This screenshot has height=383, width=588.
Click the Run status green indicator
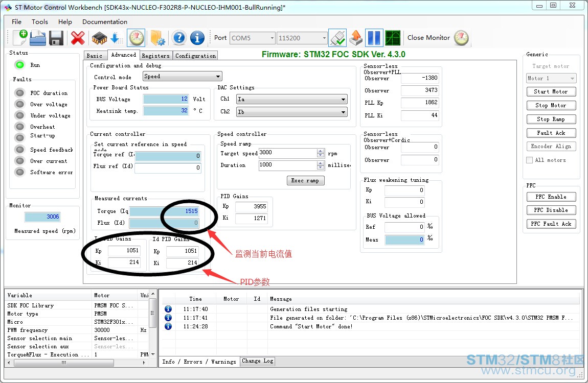[19, 65]
